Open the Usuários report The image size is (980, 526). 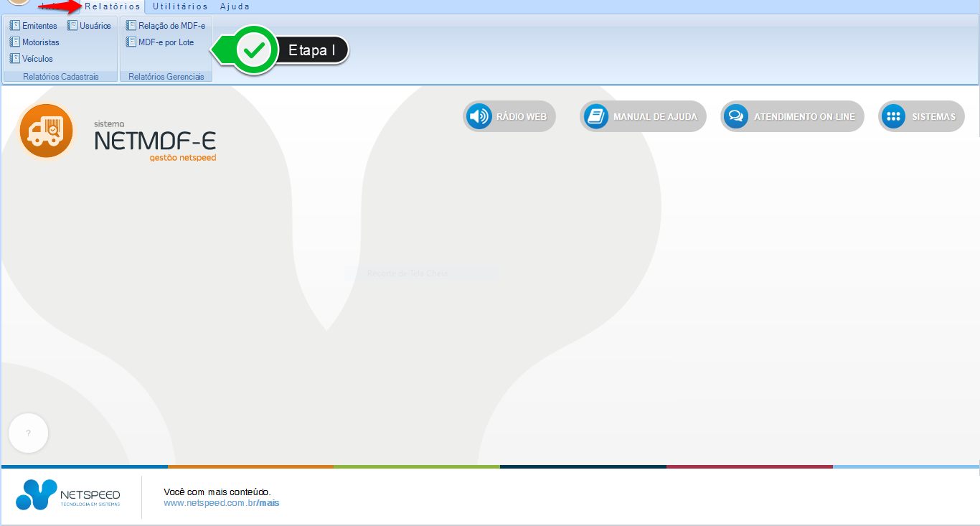[x=90, y=26]
